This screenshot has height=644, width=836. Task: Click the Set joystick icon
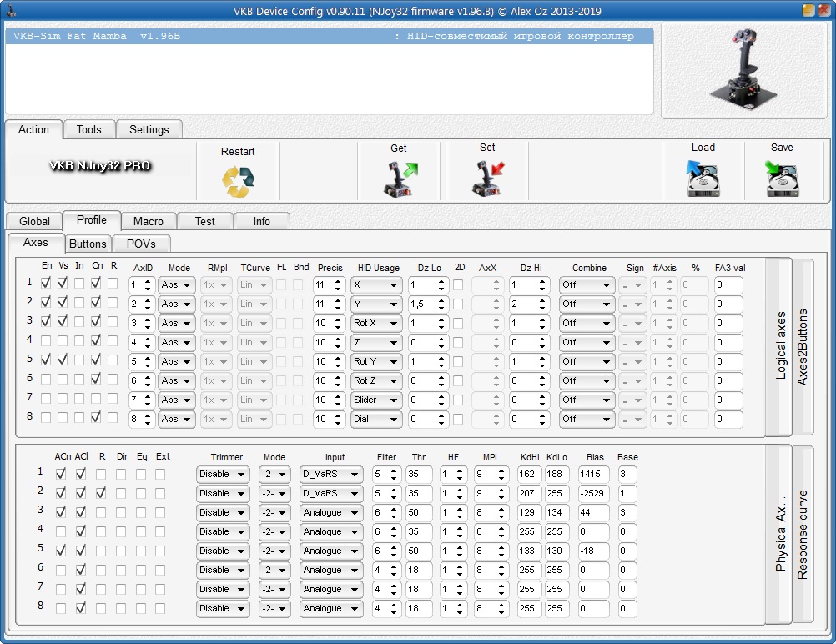(488, 179)
